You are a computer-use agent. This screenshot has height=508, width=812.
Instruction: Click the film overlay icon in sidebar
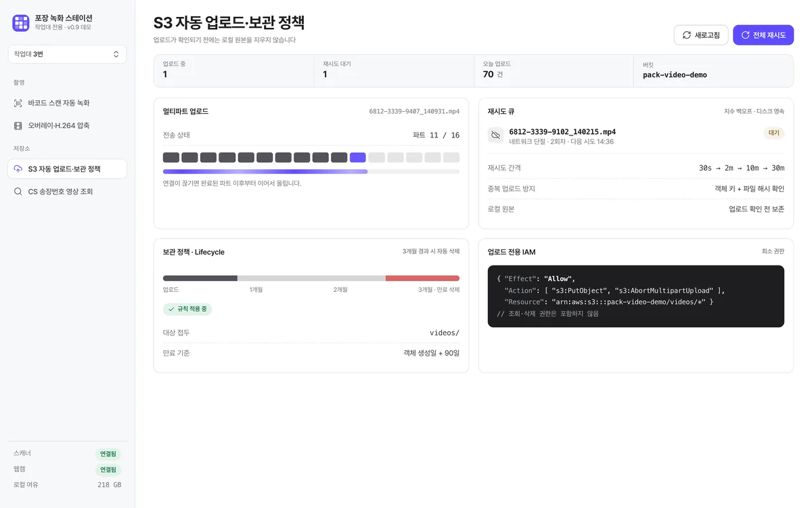click(18, 125)
